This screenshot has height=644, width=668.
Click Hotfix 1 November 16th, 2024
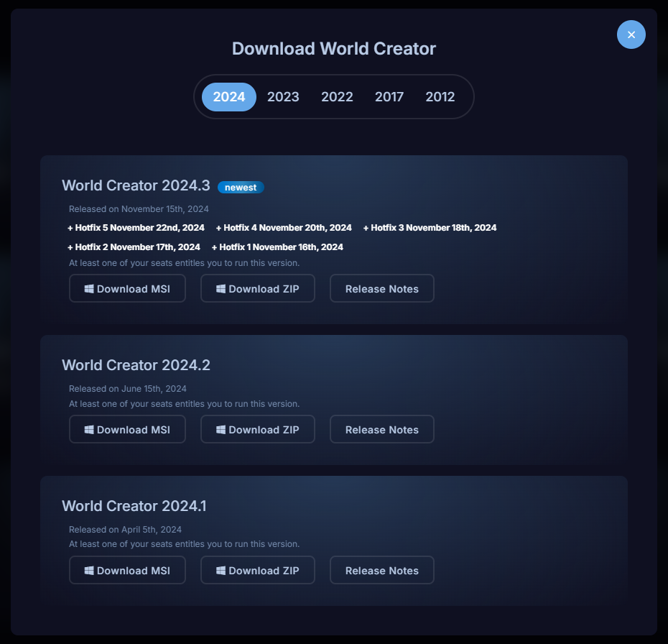click(277, 247)
